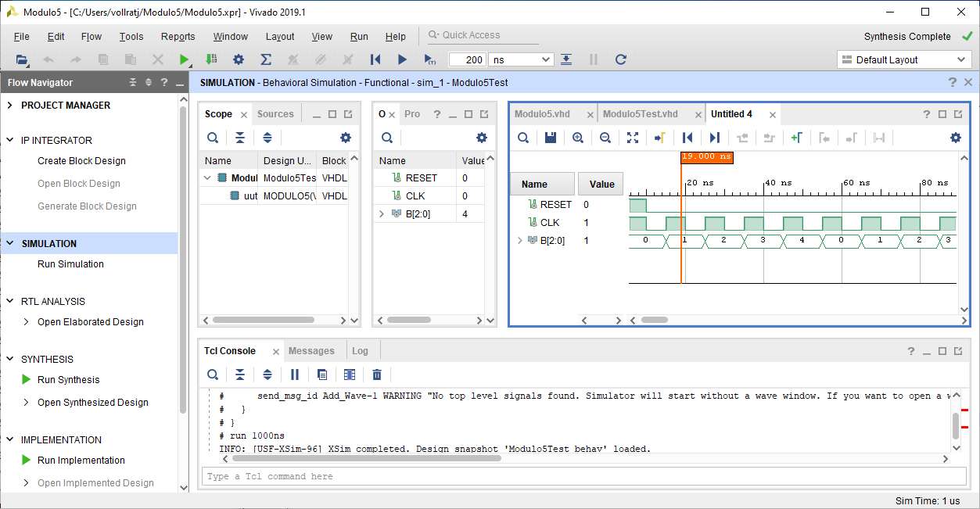Open the Default Layout dropdown
The image size is (980, 509).
click(903, 59)
